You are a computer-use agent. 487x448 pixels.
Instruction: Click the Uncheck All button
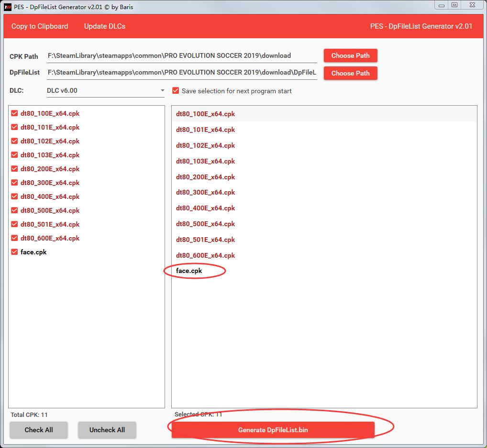point(107,430)
